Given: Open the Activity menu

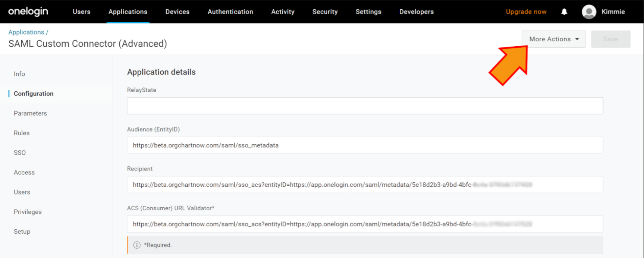Looking at the screenshot, I should click(283, 12).
